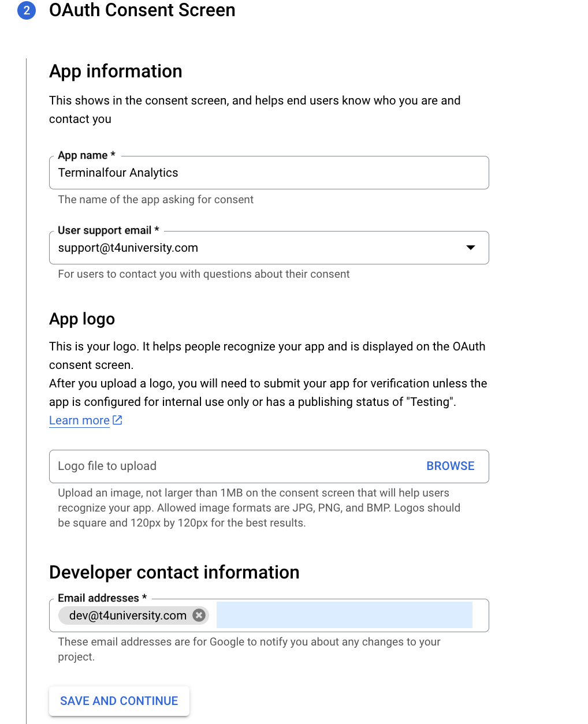The image size is (588, 724).
Task: Click the App logo section heading
Action: coord(82,319)
